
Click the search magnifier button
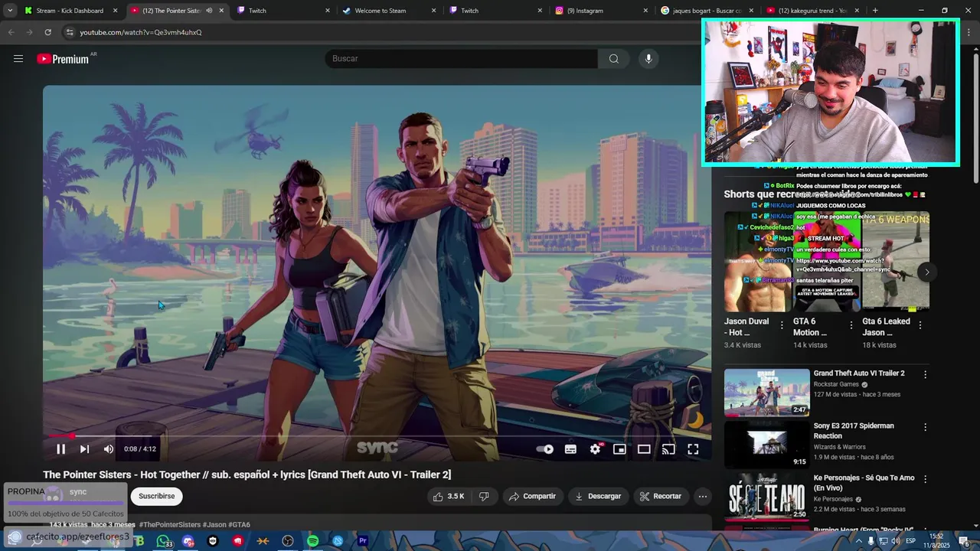(613, 59)
